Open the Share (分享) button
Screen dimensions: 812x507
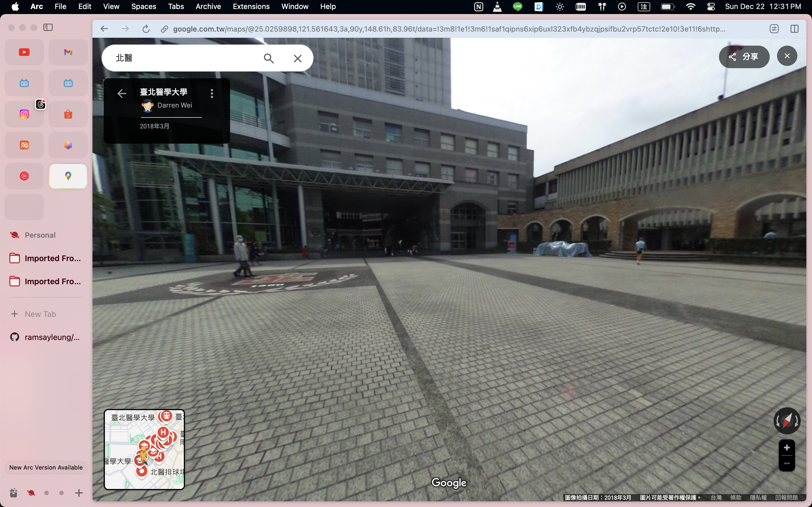pyautogui.click(x=743, y=57)
